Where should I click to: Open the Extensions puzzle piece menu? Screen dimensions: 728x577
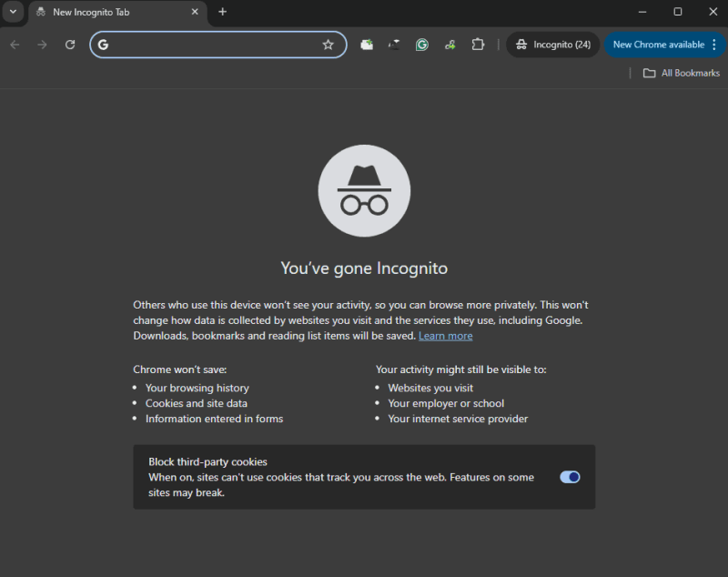coord(478,45)
